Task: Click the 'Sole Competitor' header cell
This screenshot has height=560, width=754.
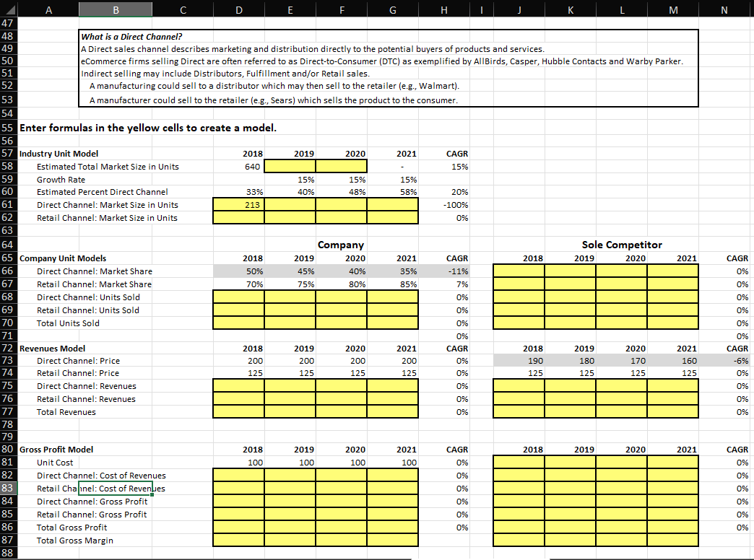Action: tap(622, 245)
